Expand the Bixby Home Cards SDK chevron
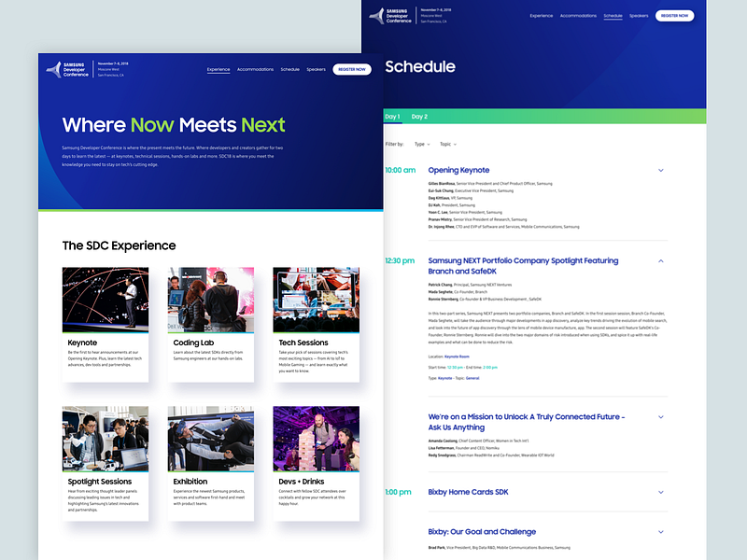Viewport: 747px width, 560px height. 661,493
